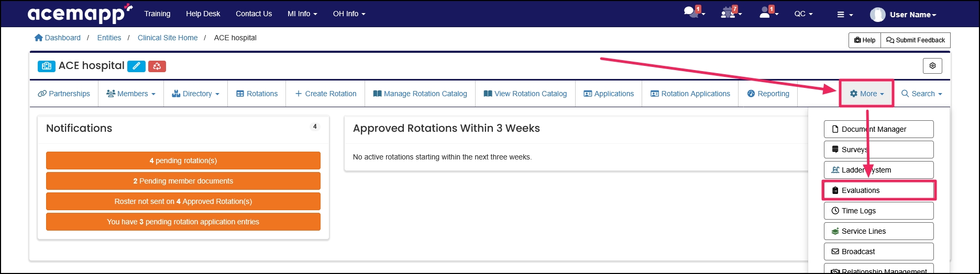Click the Dashboard home icon in breadcrumb
The width and height of the screenshot is (980, 274).
(38, 38)
